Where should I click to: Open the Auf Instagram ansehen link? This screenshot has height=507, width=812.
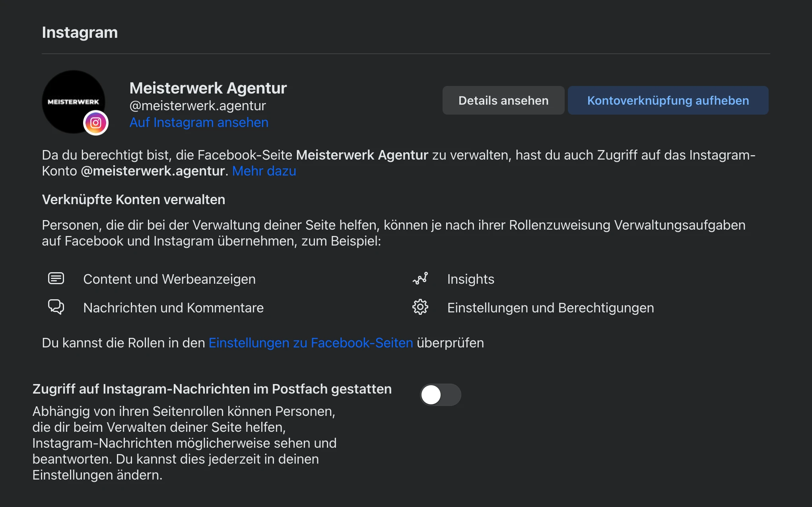tap(199, 123)
